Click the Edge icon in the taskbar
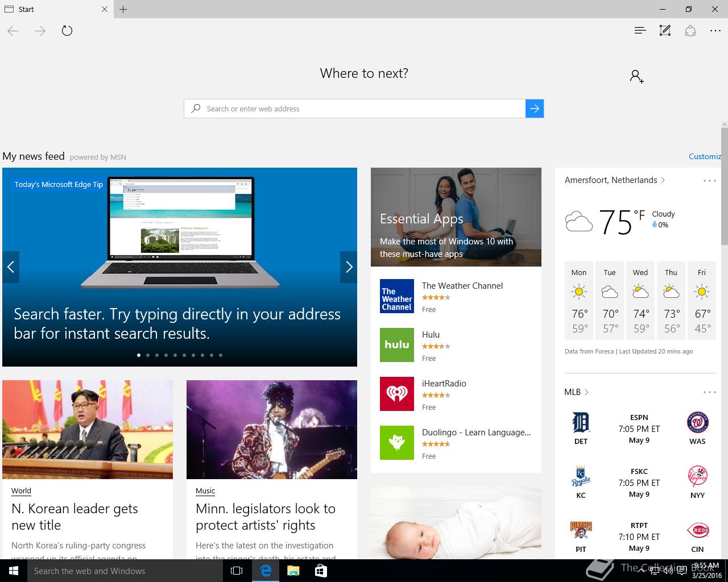This screenshot has height=582, width=728. pos(266,571)
